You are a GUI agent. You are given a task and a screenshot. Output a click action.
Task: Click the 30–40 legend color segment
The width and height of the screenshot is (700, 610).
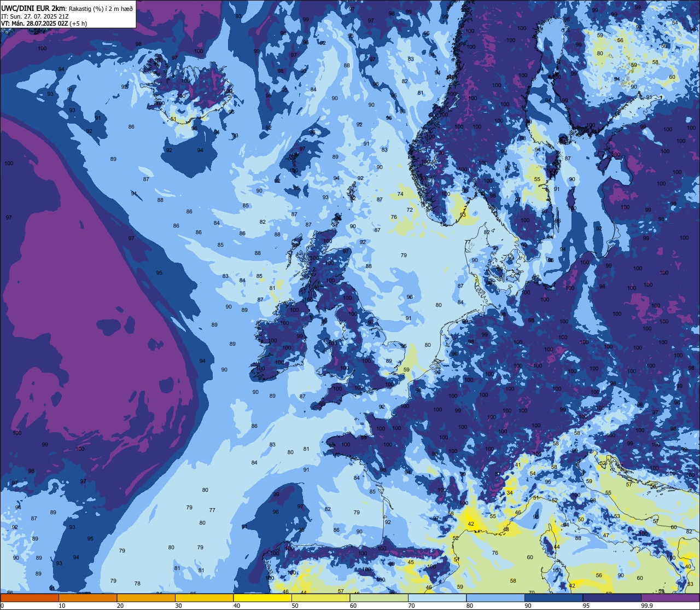pyautogui.click(x=204, y=598)
